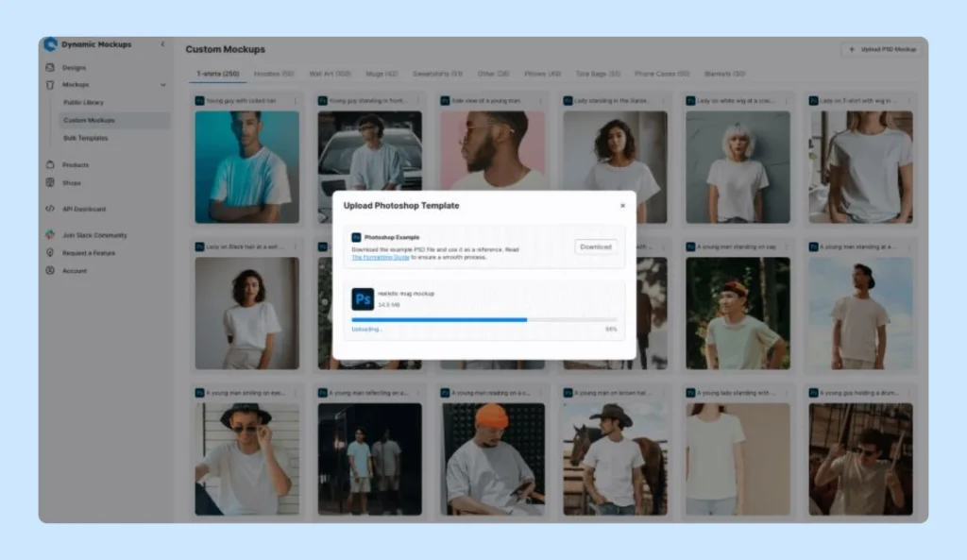Open options menu for 'A young man smiling'
The height and width of the screenshot is (560, 967).
tap(296, 393)
